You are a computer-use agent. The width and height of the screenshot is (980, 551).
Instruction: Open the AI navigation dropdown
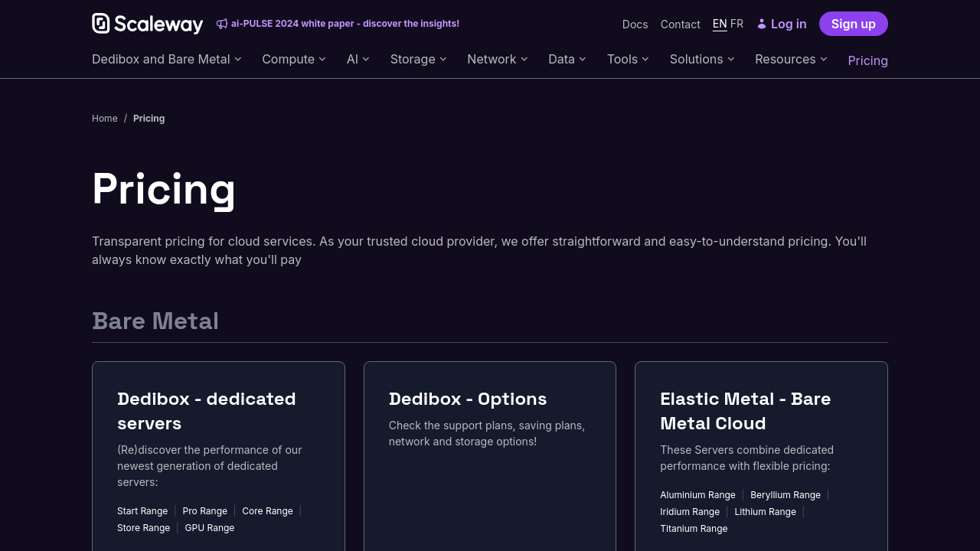tap(358, 60)
